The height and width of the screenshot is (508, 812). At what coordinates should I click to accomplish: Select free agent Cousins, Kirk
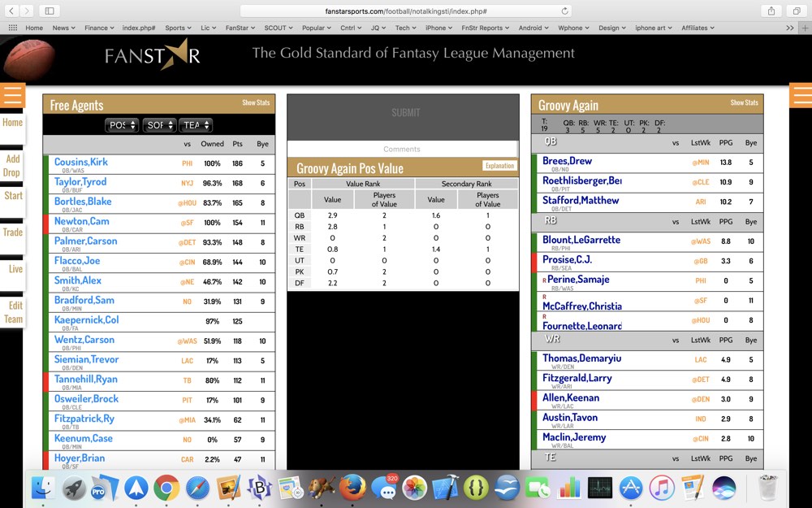(x=81, y=162)
